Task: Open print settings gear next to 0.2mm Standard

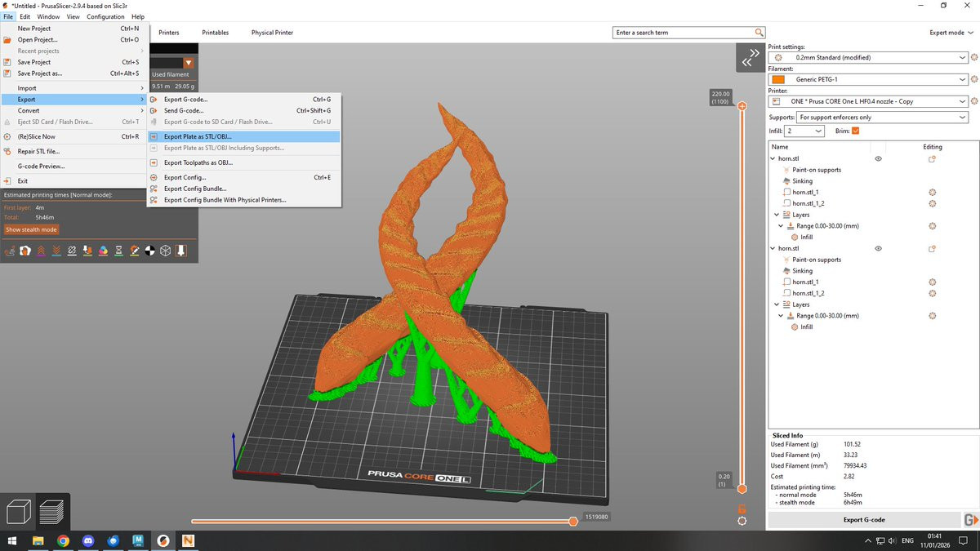Action: click(974, 58)
